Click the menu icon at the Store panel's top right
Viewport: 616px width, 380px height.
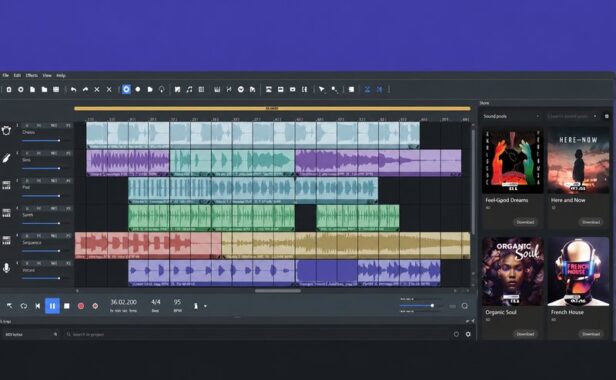(x=607, y=116)
